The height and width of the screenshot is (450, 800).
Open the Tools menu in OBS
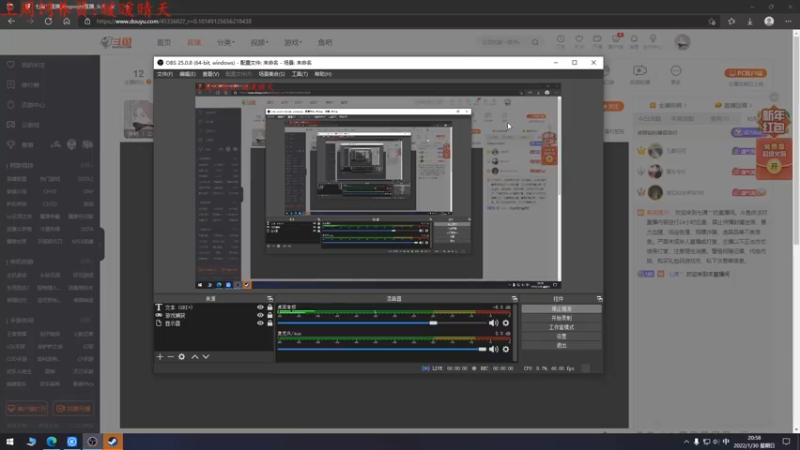[x=299, y=74]
